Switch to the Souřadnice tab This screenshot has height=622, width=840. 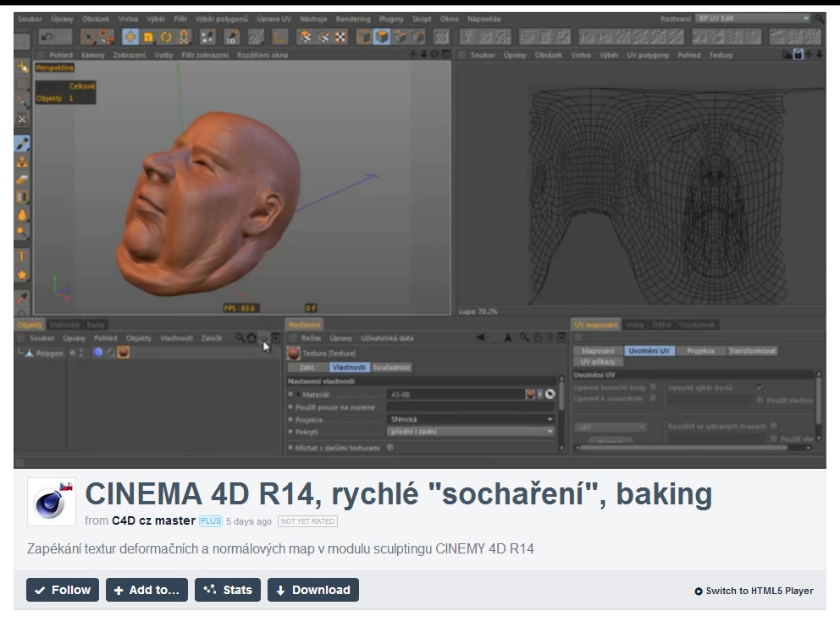(391, 367)
